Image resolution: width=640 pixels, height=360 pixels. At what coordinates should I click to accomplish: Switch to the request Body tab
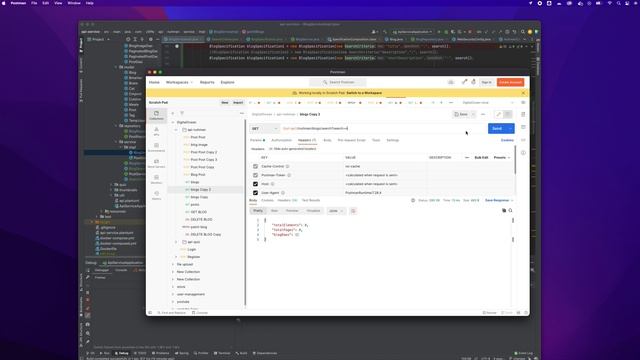(x=327, y=140)
